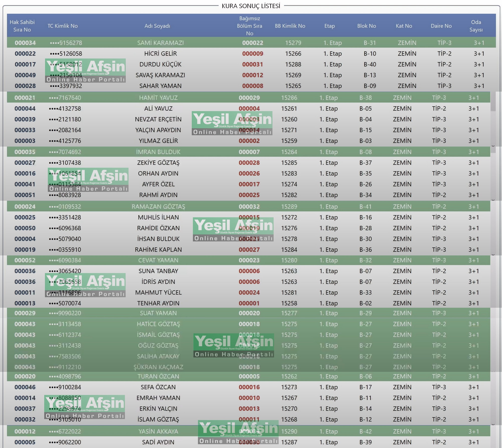The height and width of the screenshot is (448, 502).
Task: Select the highlighted HAMİT YAVUZ row
Action: click(x=248, y=98)
